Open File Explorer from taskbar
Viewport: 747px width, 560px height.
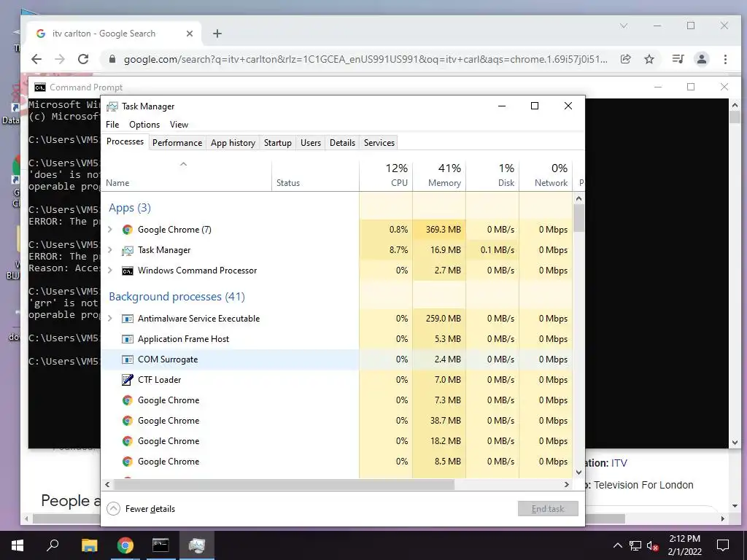tap(89, 545)
